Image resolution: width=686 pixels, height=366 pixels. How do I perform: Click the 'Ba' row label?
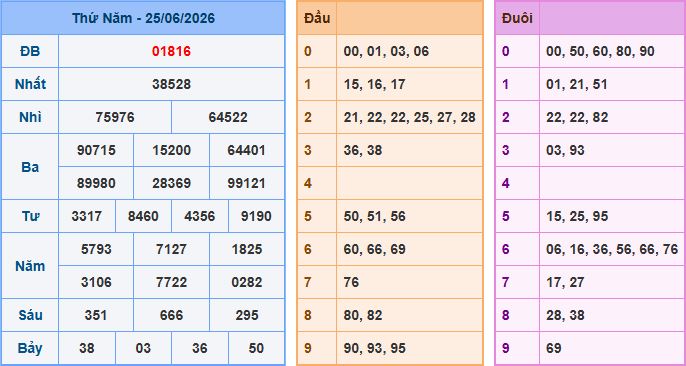[x=30, y=167]
